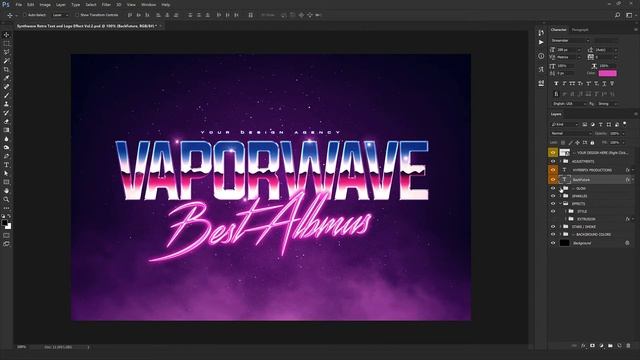The height and width of the screenshot is (360, 640).
Task: Hide the ADJUSTMENTS group
Action: click(553, 162)
